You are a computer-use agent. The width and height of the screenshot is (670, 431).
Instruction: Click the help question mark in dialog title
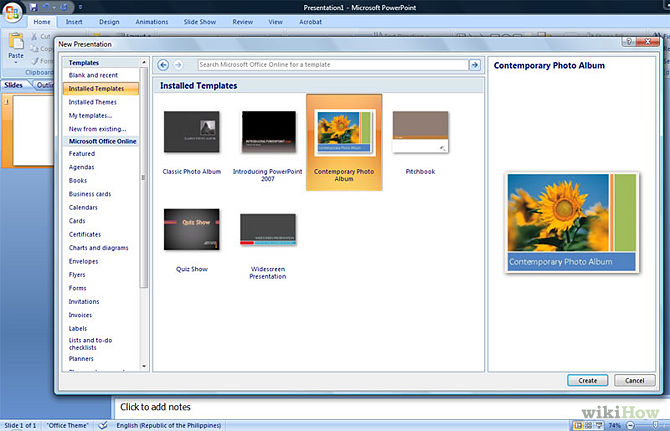tap(628, 44)
